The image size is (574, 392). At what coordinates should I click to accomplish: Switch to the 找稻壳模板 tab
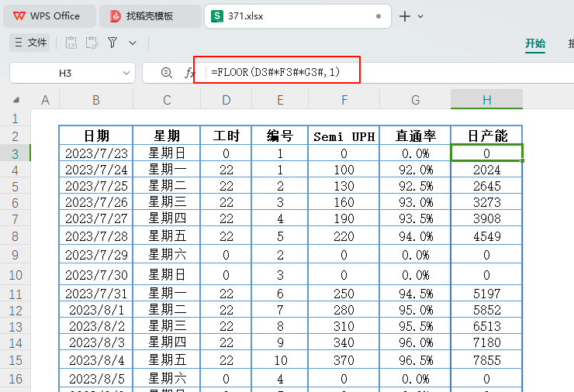pos(150,16)
